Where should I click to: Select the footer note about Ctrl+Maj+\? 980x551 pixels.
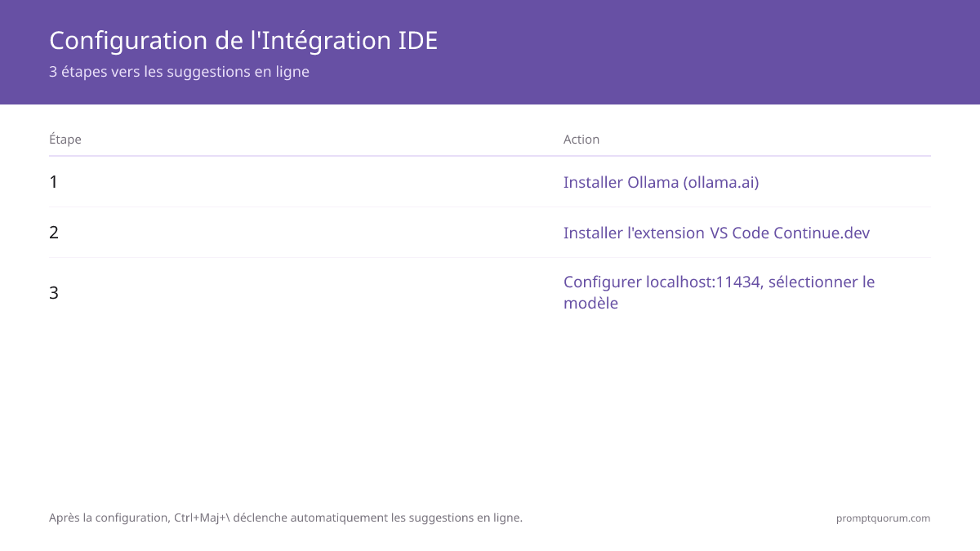click(286, 518)
